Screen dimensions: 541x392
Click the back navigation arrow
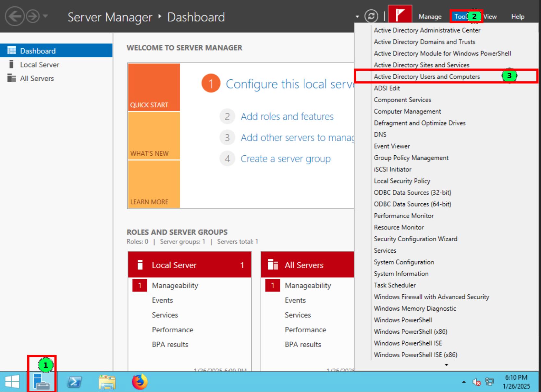point(15,16)
